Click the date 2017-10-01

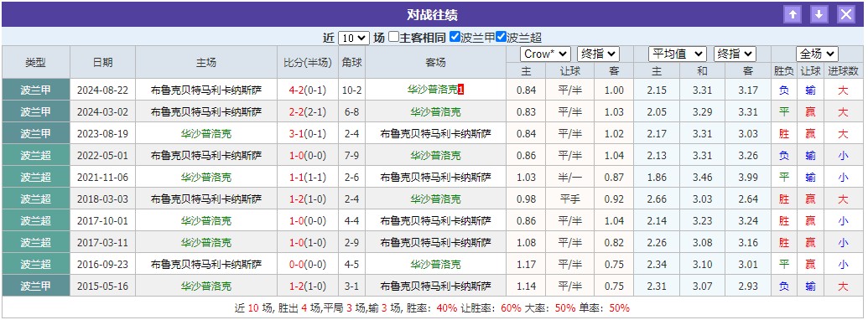pos(102,221)
